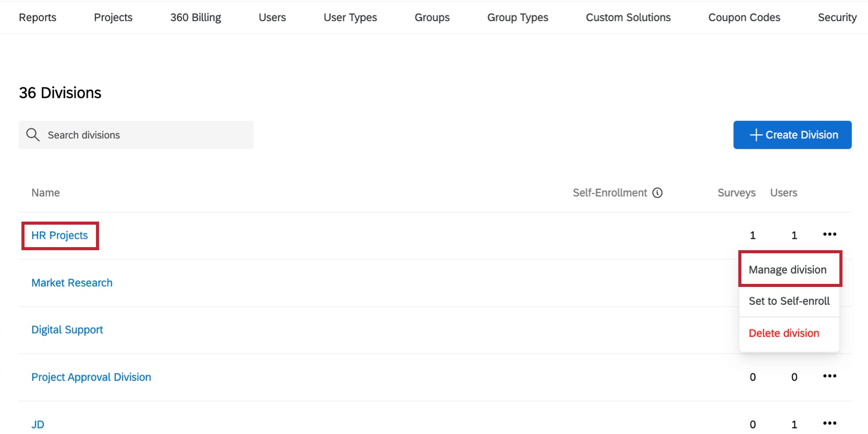
Task: Open the Group Types tab
Action: (518, 17)
